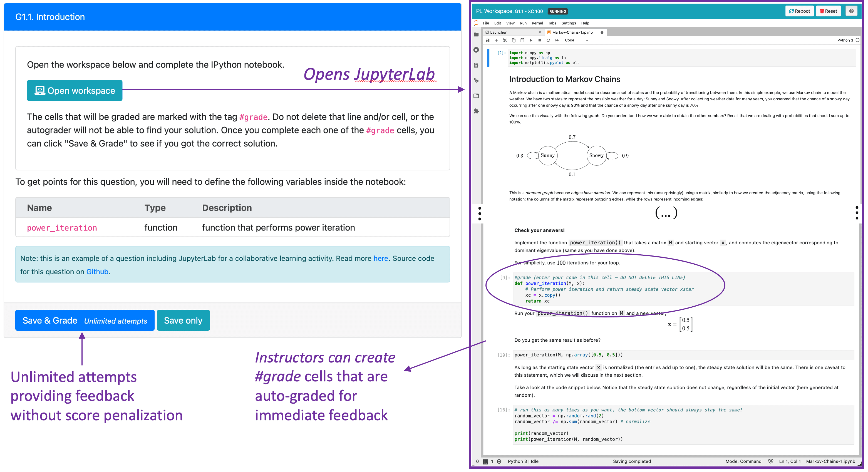Click the Save & Grade button
868x472 pixels.
click(x=85, y=320)
